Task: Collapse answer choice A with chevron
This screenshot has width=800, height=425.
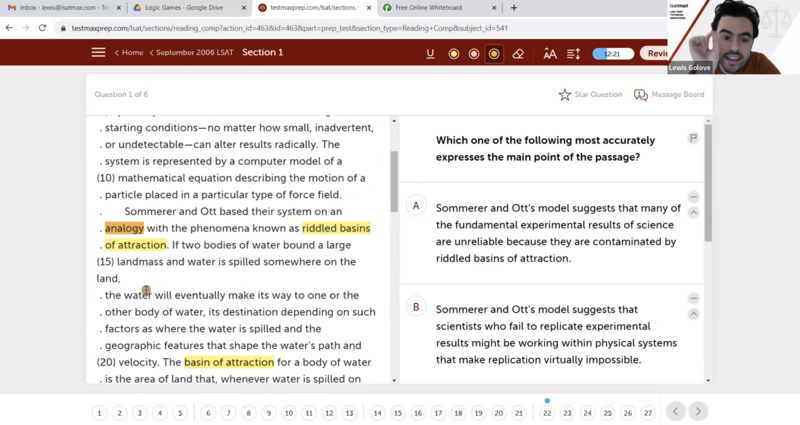Action: tap(693, 212)
